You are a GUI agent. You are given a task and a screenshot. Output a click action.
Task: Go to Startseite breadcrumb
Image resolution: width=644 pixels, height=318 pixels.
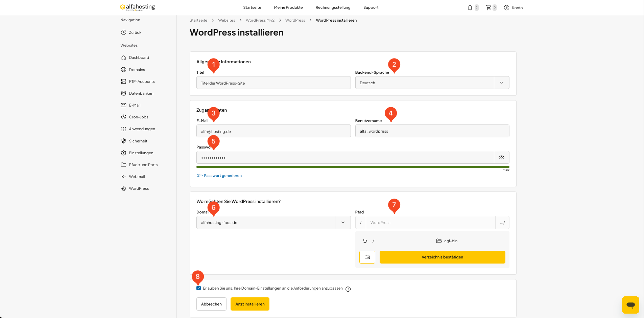pyautogui.click(x=198, y=20)
